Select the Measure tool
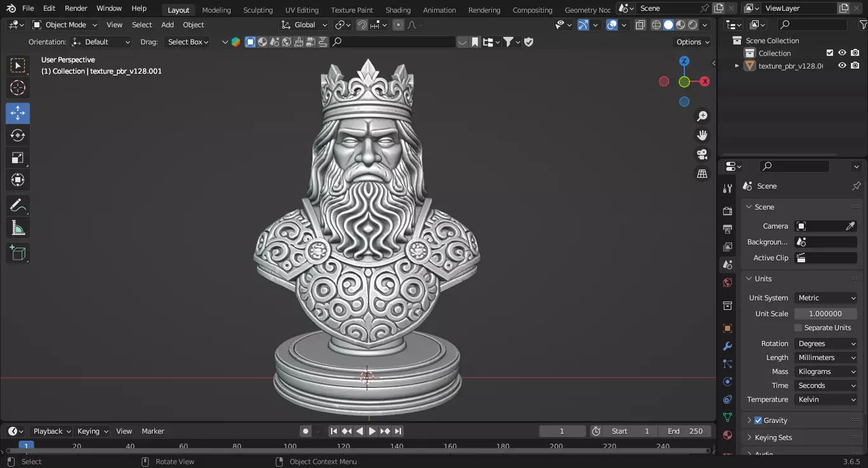The image size is (868, 468). pyautogui.click(x=18, y=228)
